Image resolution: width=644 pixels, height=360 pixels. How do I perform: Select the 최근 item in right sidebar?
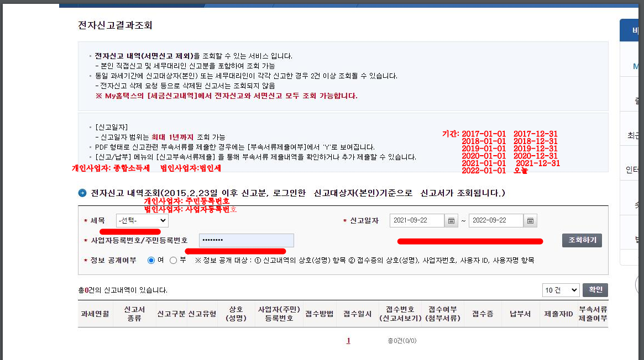coord(632,135)
